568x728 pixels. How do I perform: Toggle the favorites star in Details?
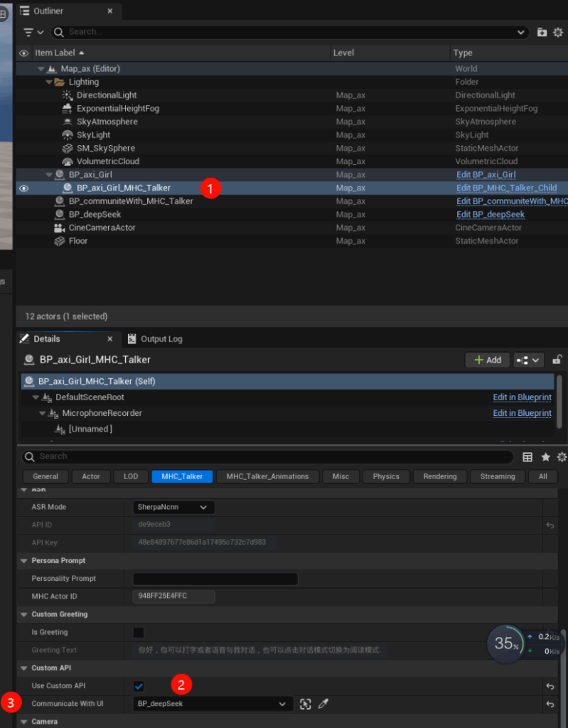(x=545, y=457)
